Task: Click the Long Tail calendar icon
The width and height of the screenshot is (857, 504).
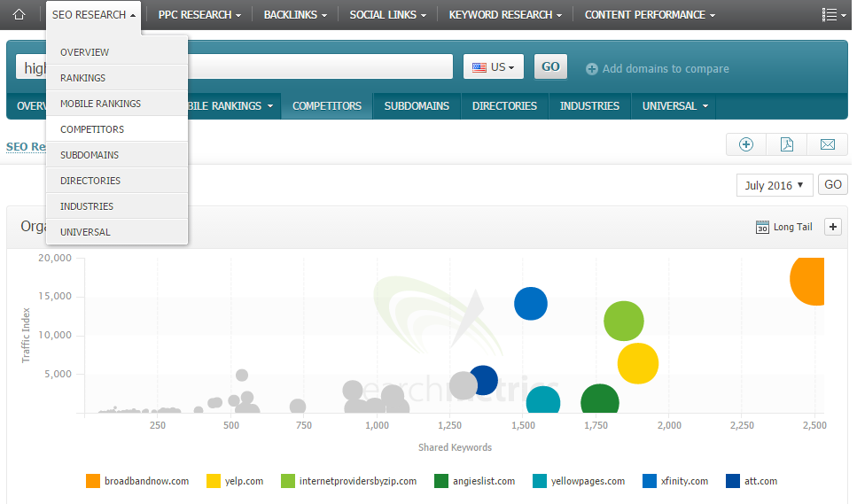Action: pyautogui.click(x=762, y=227)
